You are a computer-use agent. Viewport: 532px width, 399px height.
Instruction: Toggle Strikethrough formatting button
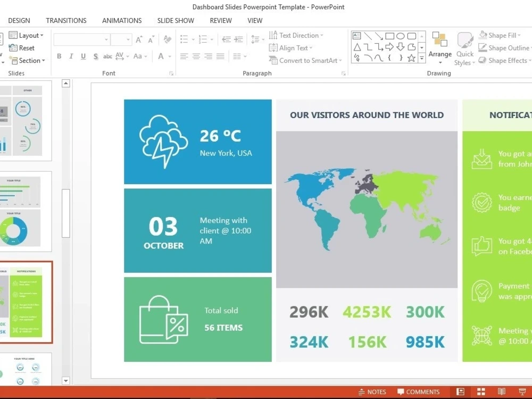tap(107, 56)
